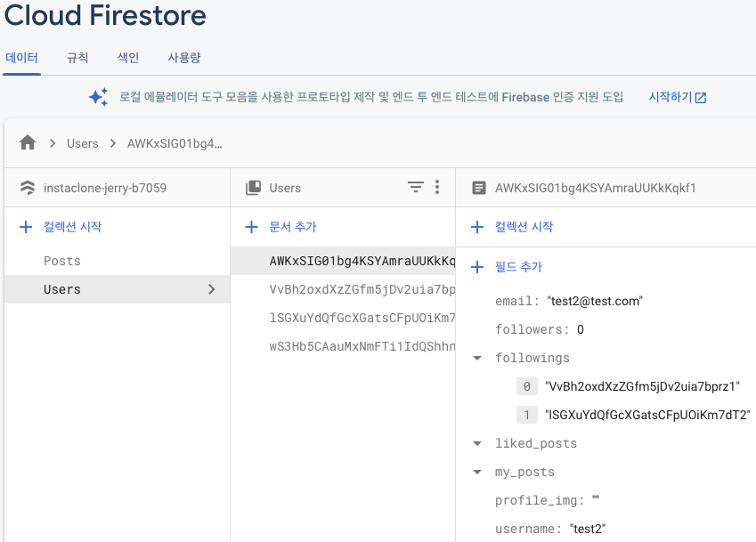Collapse the liked_posts field
This screenshot has width=756, height=542.
pos(477,444)
